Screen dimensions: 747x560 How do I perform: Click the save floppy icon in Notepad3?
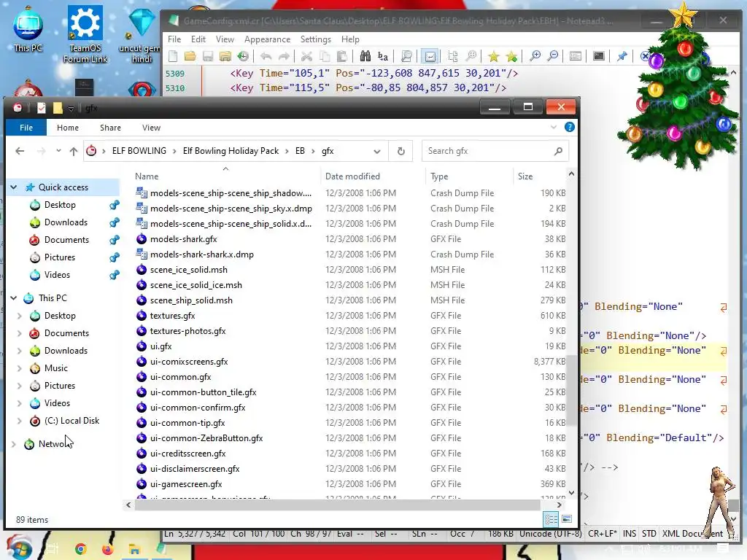[x=208, y=57]
